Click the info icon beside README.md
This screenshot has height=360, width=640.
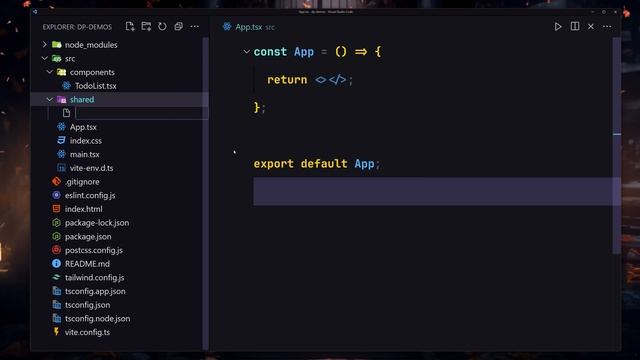(56, 264)
